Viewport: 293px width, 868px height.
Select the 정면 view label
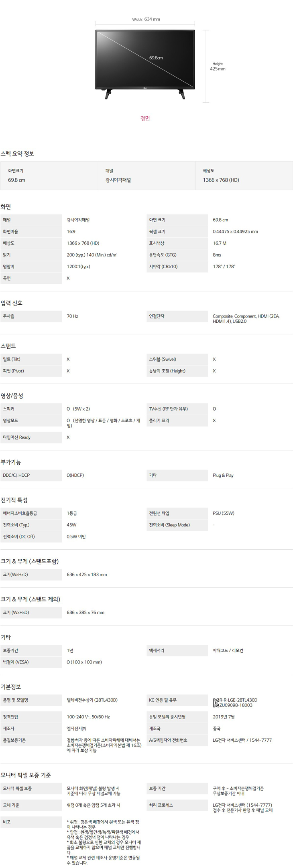pyautogui.click(x=145, y=118)
